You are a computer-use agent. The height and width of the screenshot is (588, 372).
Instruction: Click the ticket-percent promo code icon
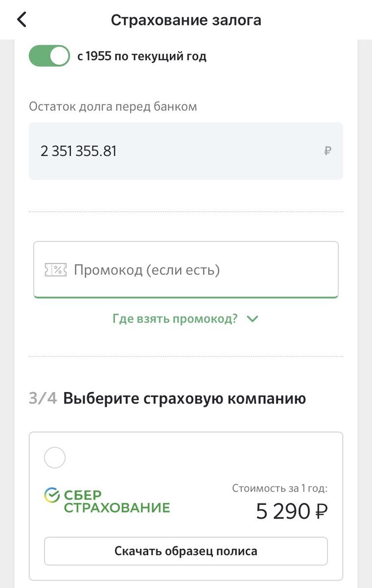tap(55, 269)
